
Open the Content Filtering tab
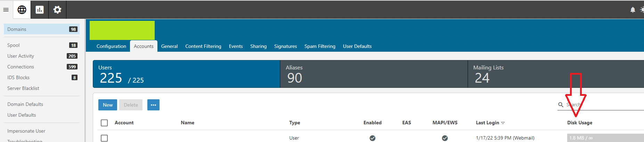(x=203, y=46)
